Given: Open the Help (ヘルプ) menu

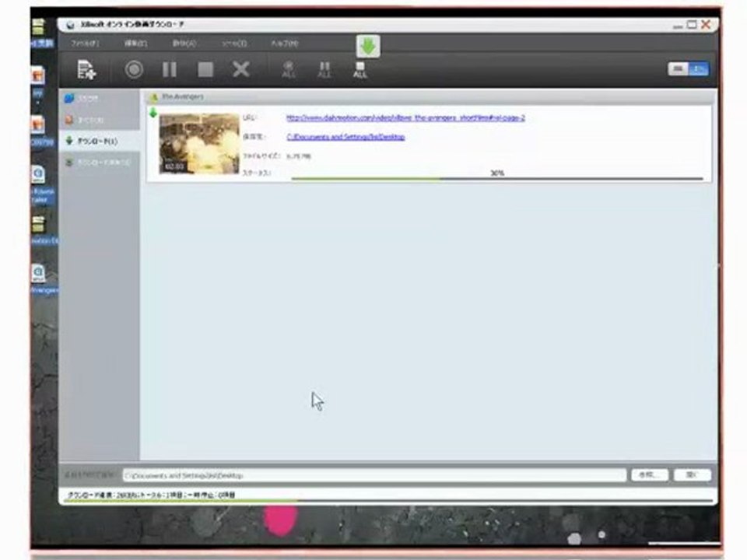Looking at the screenshot, I should [x=285, y=44].
